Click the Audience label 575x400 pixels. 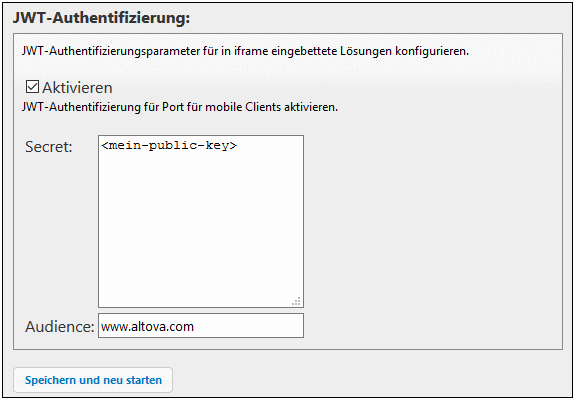click(x=60, y=326)
